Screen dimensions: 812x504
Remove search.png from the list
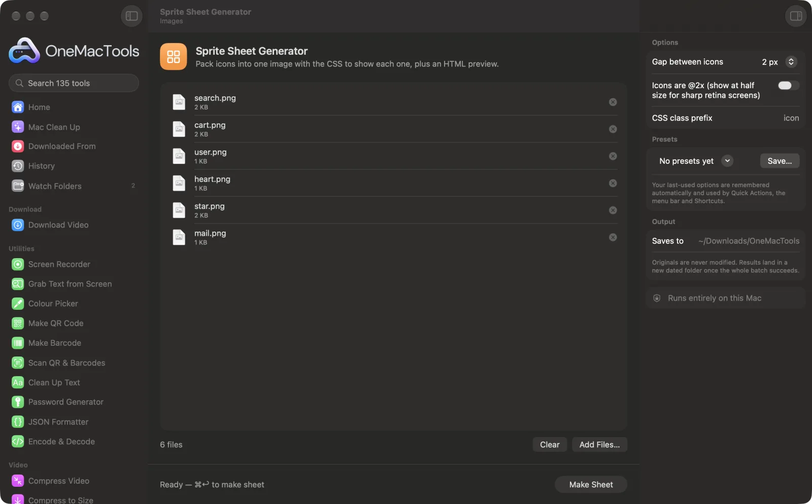tap(613, 102)
